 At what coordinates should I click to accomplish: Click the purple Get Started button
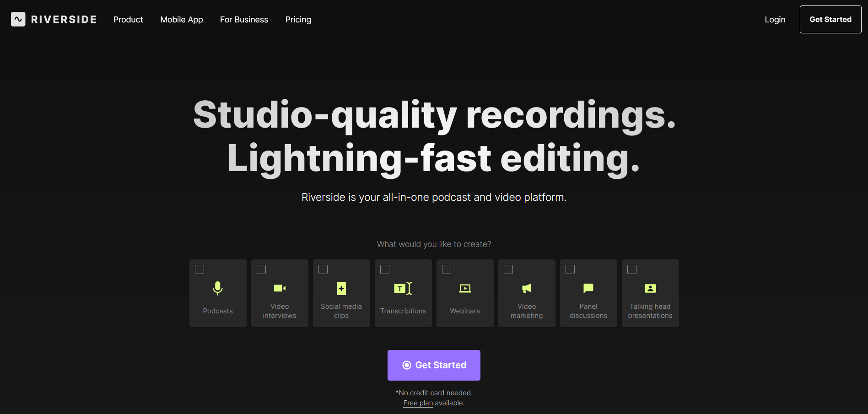tap(434, 365)
